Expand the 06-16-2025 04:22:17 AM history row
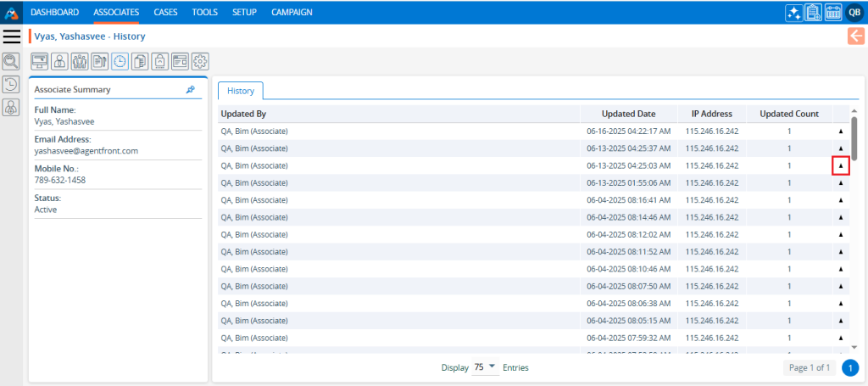 (841, 131)
